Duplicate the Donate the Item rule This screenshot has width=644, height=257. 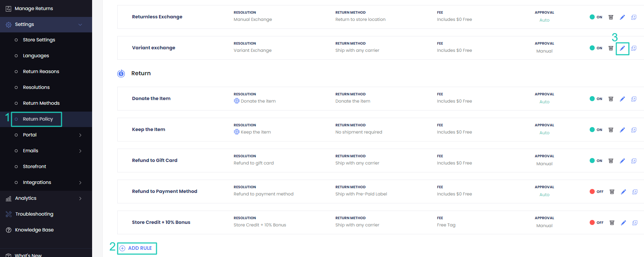coord(634,99)
